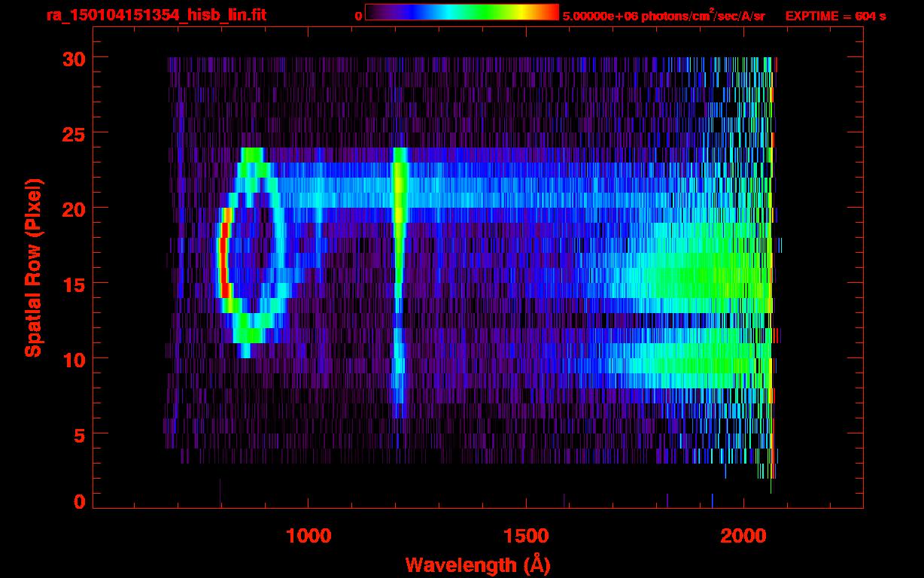Click the red peak of the ring feature
Viewport: 924px width, 578px height.
[x=223, y=260]
